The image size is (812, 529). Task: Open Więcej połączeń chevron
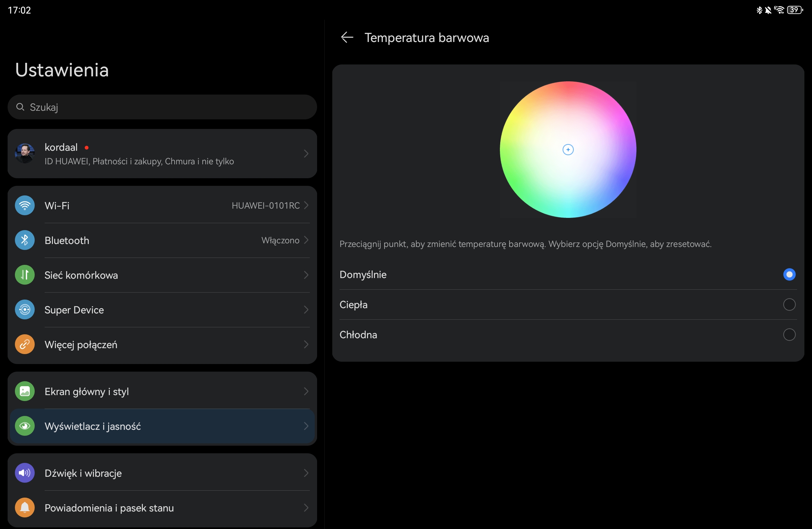306,345
